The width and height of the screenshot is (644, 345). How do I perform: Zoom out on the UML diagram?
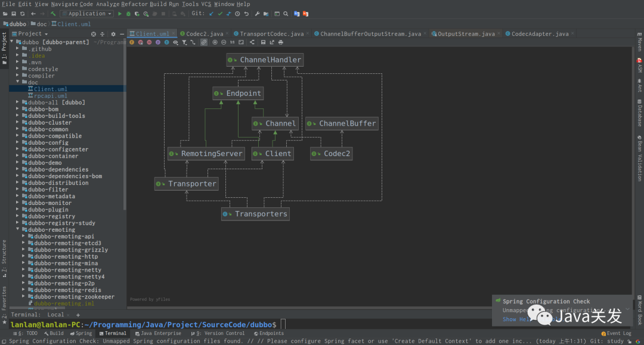point(224,42)
